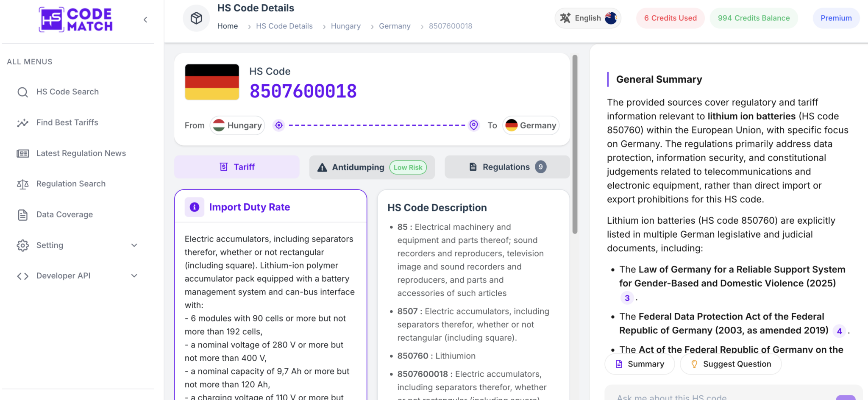
Task: Switch to the Antidumping tab
Action: click(372, 167)
